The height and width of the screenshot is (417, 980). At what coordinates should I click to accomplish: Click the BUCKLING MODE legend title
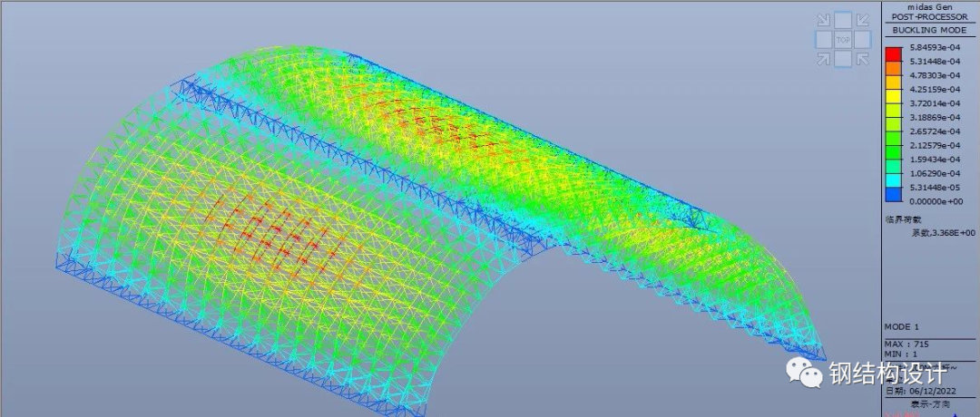coord(930,30)
